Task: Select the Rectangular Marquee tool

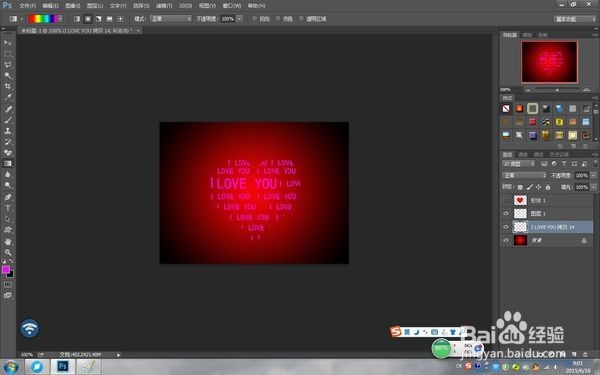Action: pyautogui.click(x=8, y=54)
